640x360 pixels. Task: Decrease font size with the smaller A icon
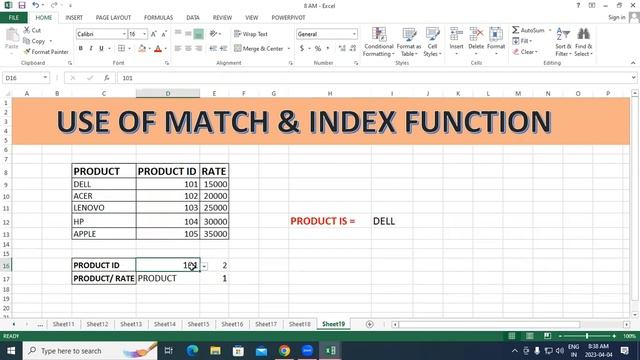click(x=164, y=34)
